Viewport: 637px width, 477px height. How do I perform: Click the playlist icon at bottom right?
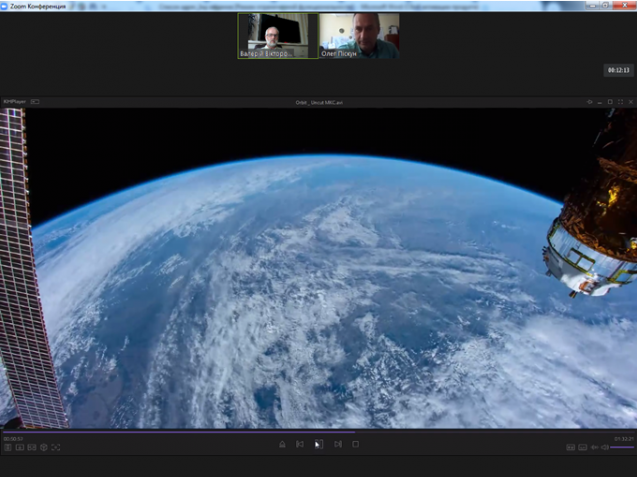571,447
